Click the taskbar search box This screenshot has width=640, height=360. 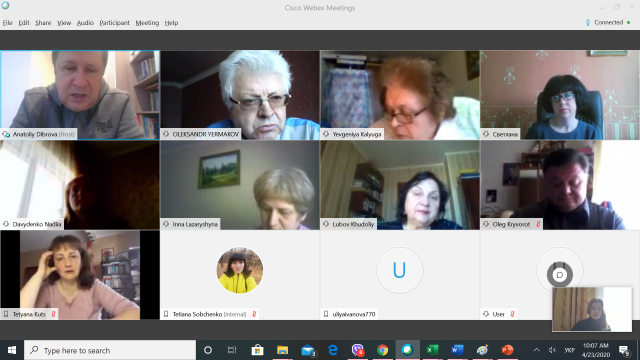(x=110, y=350)
